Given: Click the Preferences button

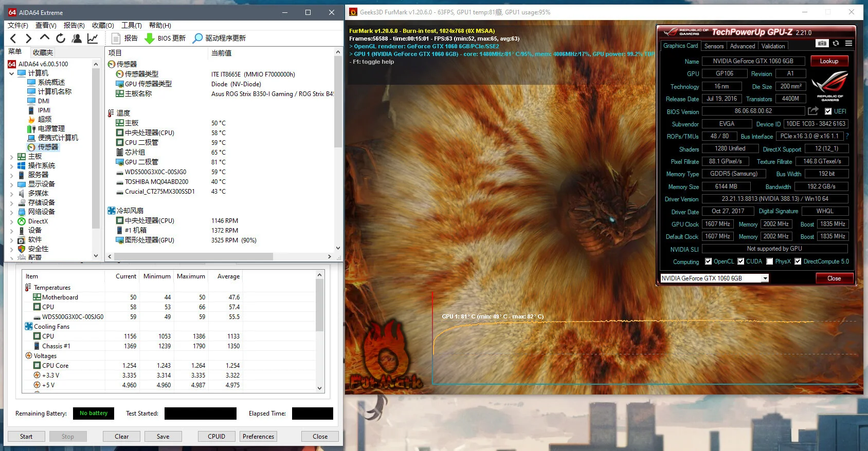Looking at the screenshot, I should pos(258,437).
